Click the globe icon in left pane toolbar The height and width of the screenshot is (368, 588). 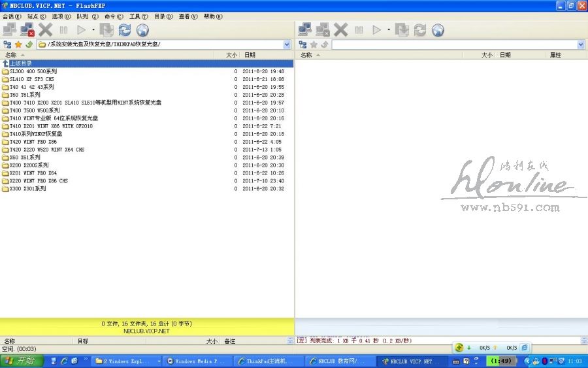point(142,29)
